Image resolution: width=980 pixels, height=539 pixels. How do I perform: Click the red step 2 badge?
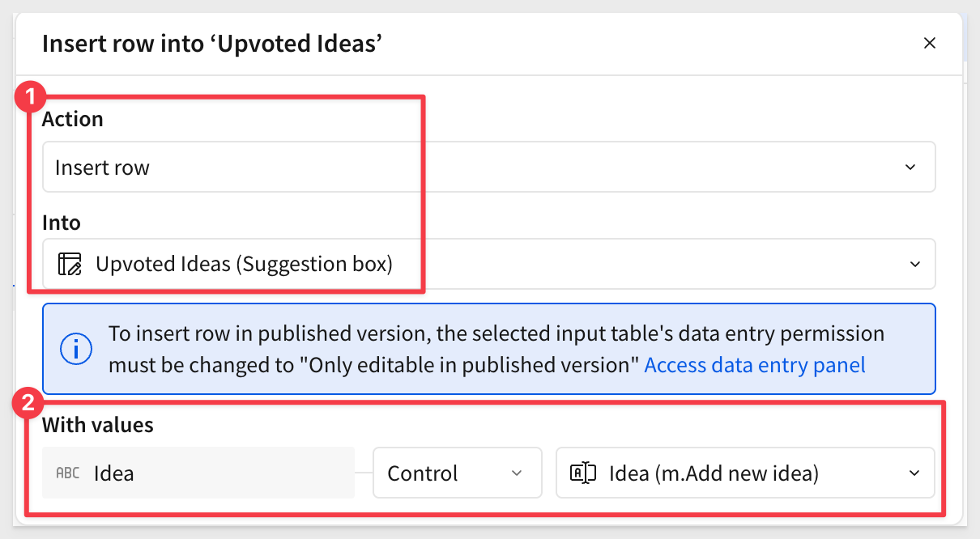tap(31, 403)
